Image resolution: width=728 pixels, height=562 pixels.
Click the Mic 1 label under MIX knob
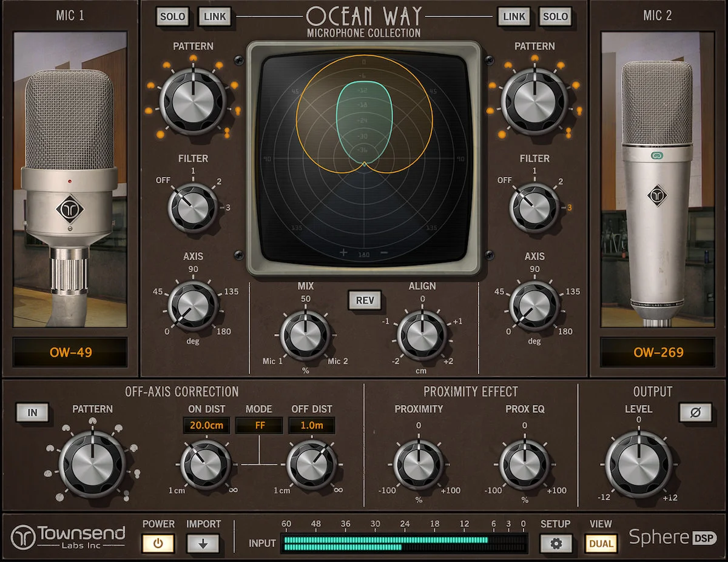click(x=272, y=361)
